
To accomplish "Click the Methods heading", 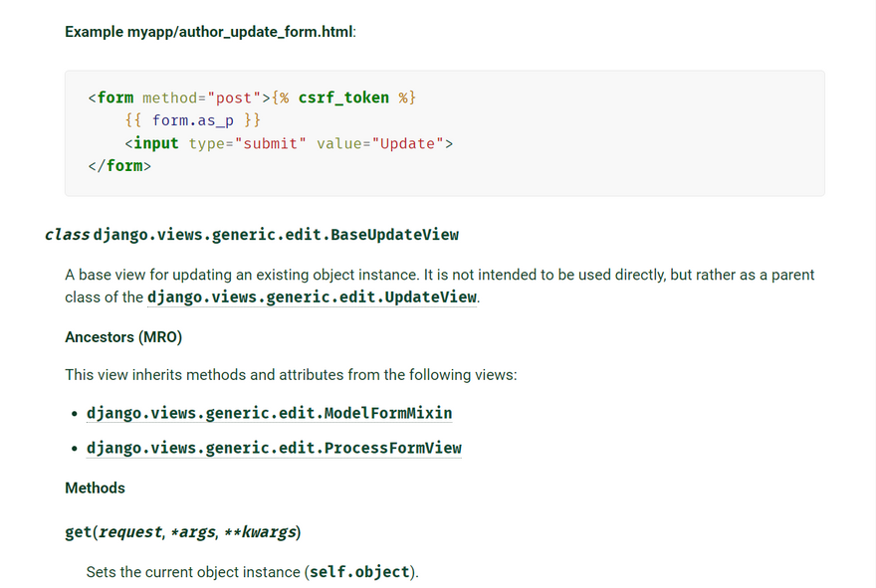I will pos(95,489).
